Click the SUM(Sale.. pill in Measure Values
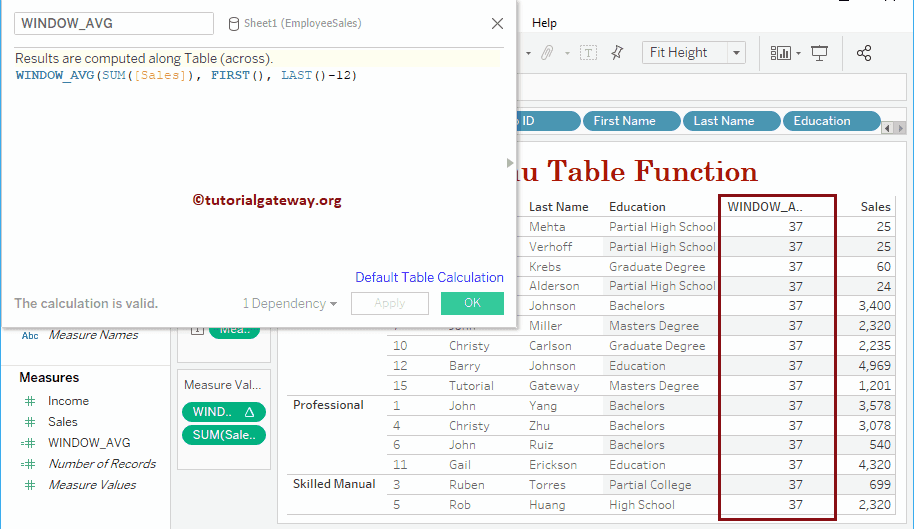Image resolution: width=914 pixels, height=529 pixels. (x=224, y=435)
